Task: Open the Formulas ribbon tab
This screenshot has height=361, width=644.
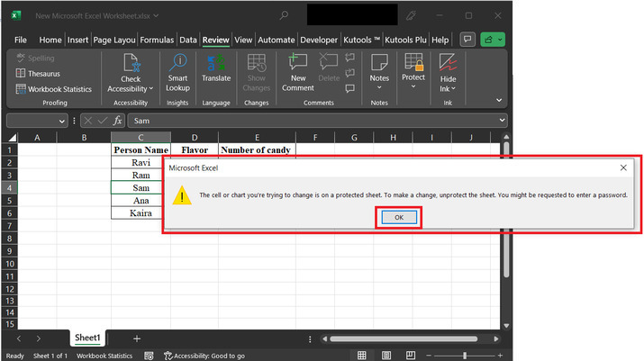Action: pos(157,40)
